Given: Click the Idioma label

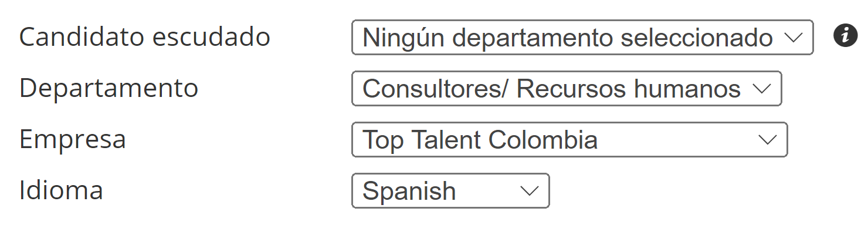Looking at the screenshot, I should pyautogui.click(x=61, y=191).
